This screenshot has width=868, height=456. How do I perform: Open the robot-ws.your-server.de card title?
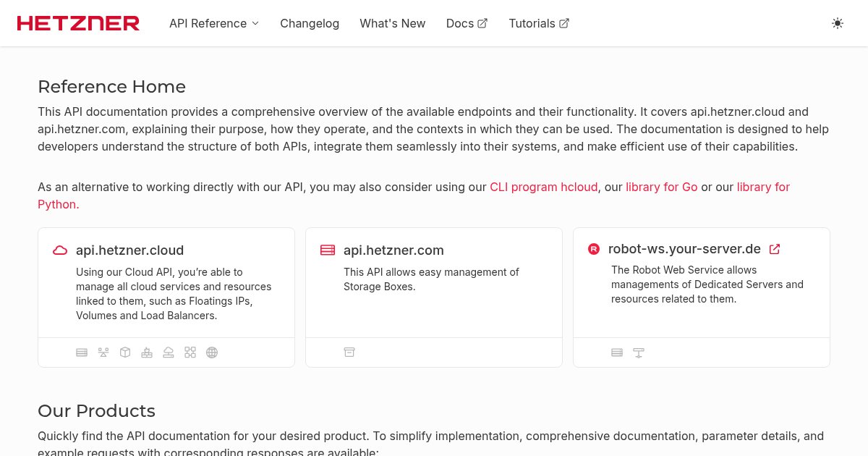tap(684, 249)
